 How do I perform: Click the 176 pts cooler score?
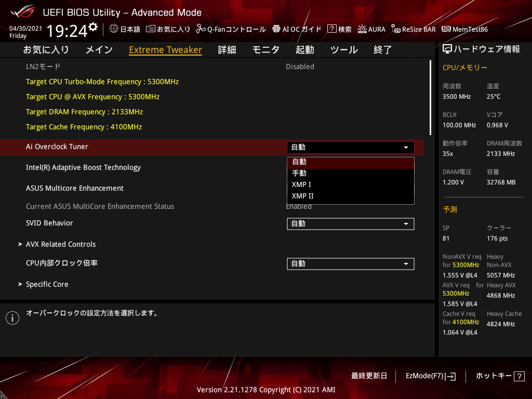click(x=497, y=238)
